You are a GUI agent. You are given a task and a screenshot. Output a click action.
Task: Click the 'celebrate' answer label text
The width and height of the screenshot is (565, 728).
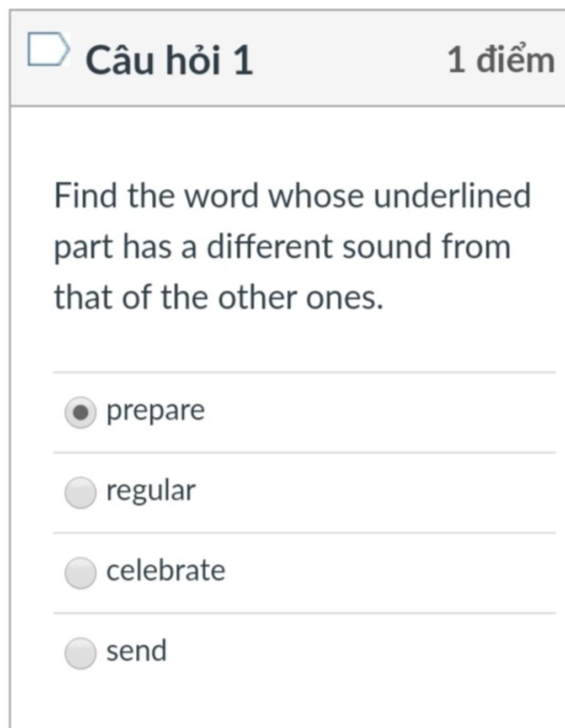point(166,570)
